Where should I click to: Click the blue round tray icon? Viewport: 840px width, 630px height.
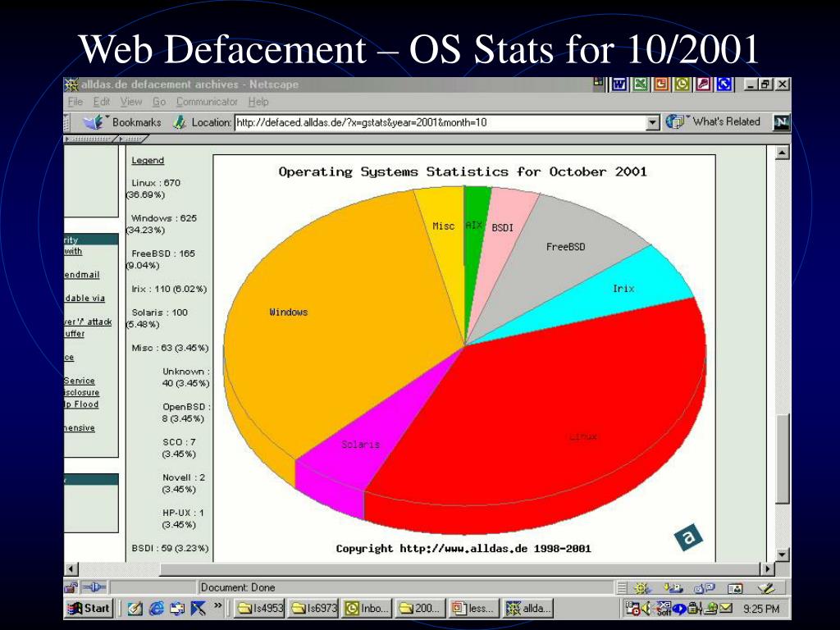point(679,609)
